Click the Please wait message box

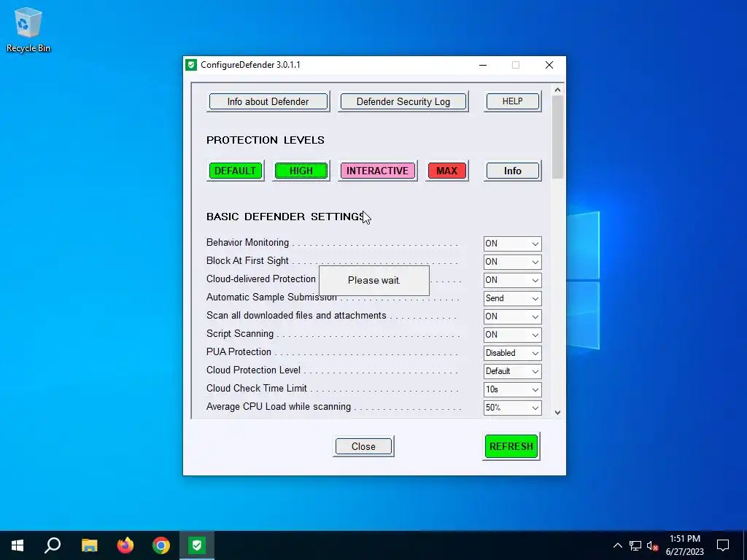pyautogui.click(x=374, y=281)
